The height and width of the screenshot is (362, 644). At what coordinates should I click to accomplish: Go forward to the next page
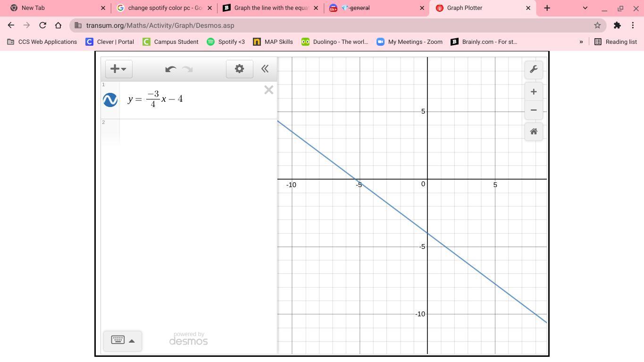click(26, 25)
